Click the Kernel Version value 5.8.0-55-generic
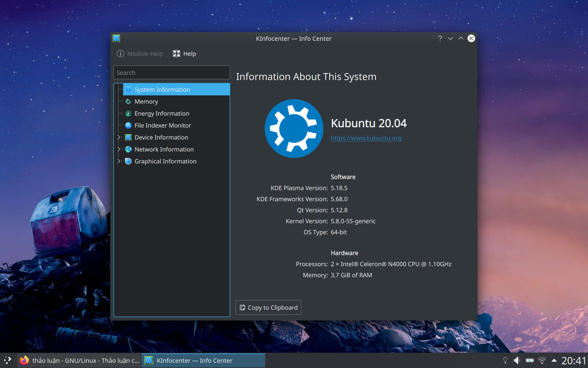The height and width of the screenshot is (368, 588). click(x=353, y=221)
